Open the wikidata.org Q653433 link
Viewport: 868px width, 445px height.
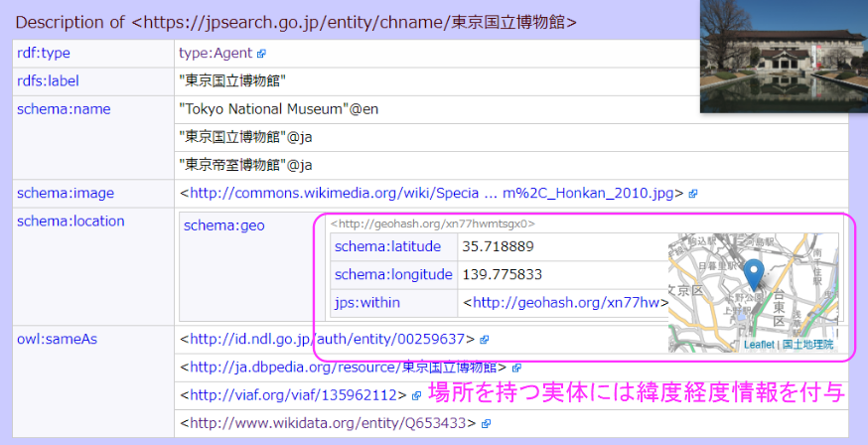coord(328,423)
